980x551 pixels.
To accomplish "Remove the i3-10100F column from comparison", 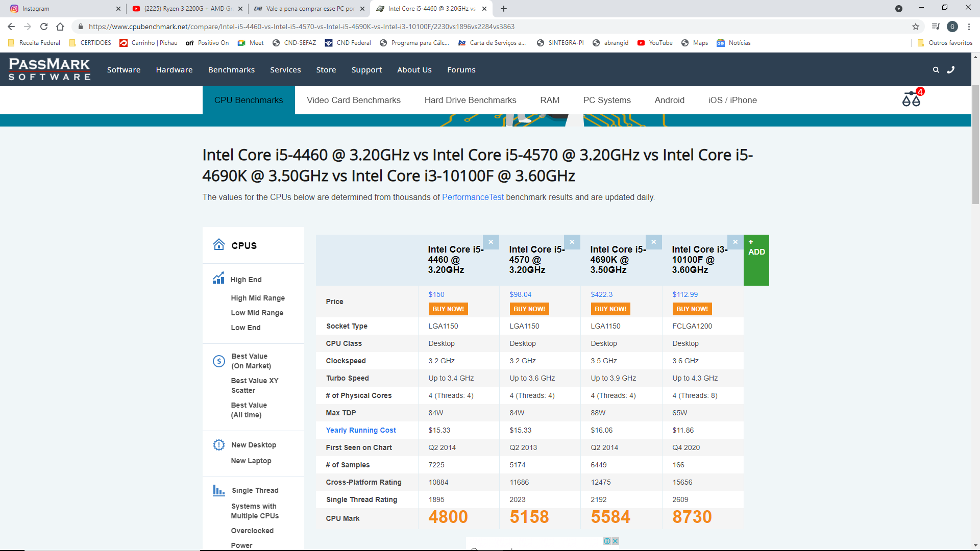I will pyautogui.click(x=736, y=242).
